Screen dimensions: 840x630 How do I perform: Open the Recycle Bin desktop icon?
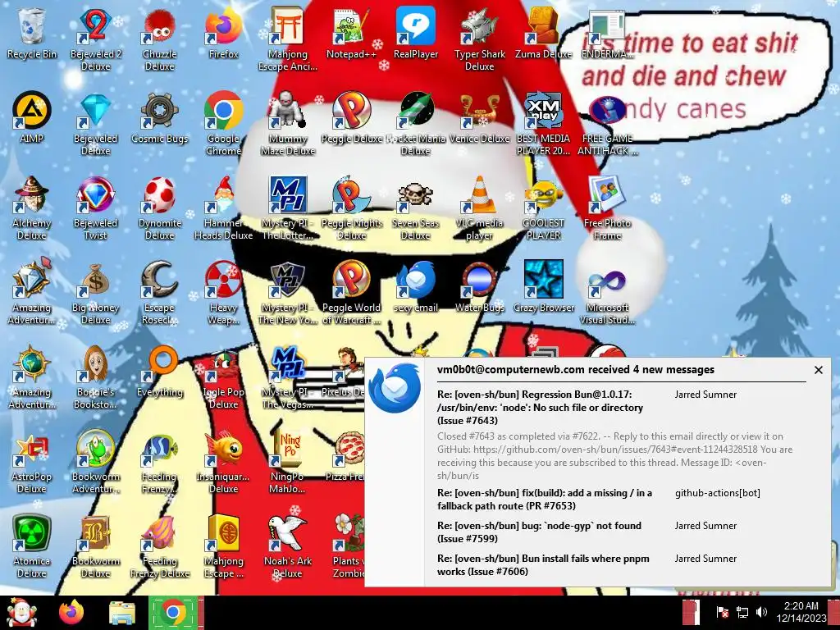tap(32, 33)
